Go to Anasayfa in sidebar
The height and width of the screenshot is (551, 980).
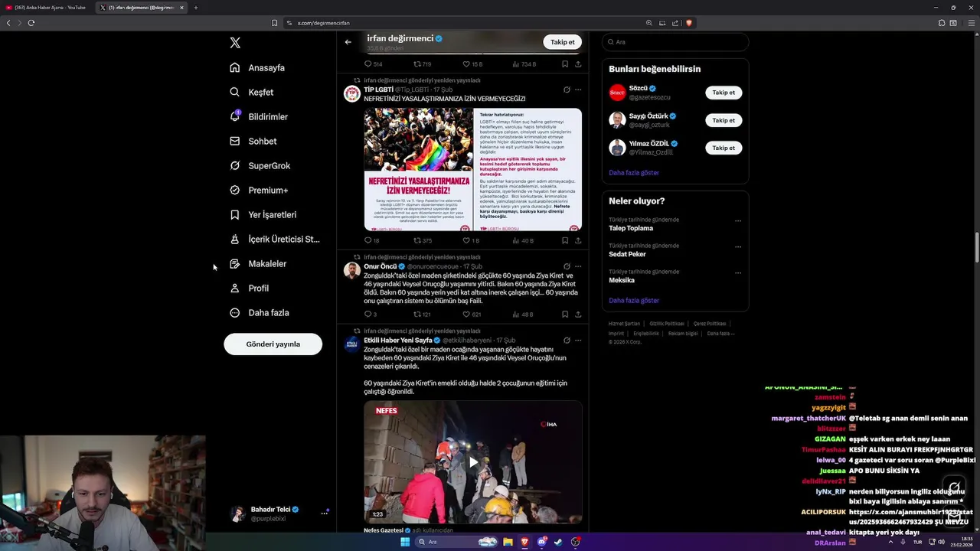[x=257, y=67]
